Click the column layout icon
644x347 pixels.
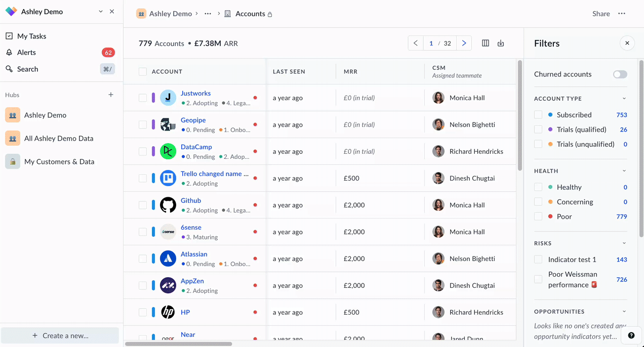pyautogui.click(x=486, y=44)
